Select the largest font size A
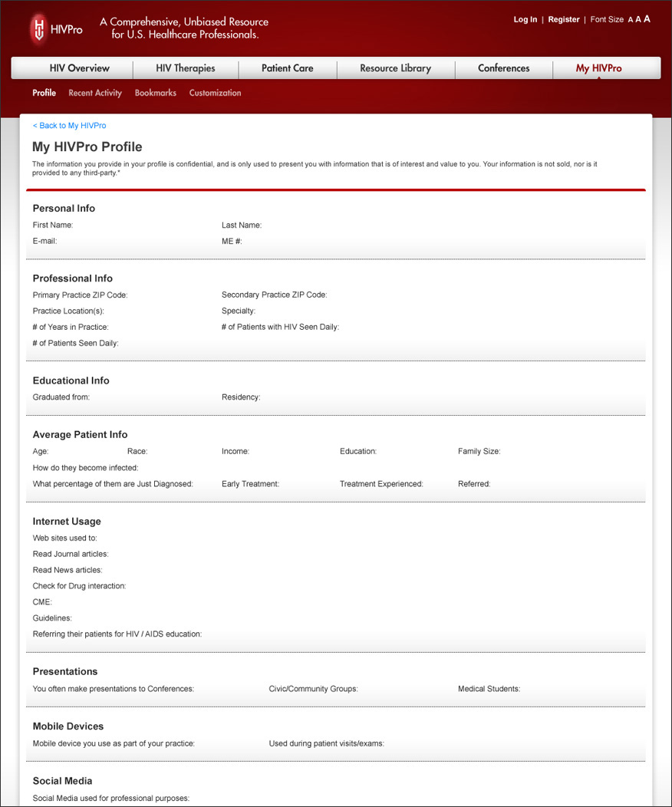Image resolution: width=672 pixels, height=807 pixels. pyautogui.click(x=647, y=18)
